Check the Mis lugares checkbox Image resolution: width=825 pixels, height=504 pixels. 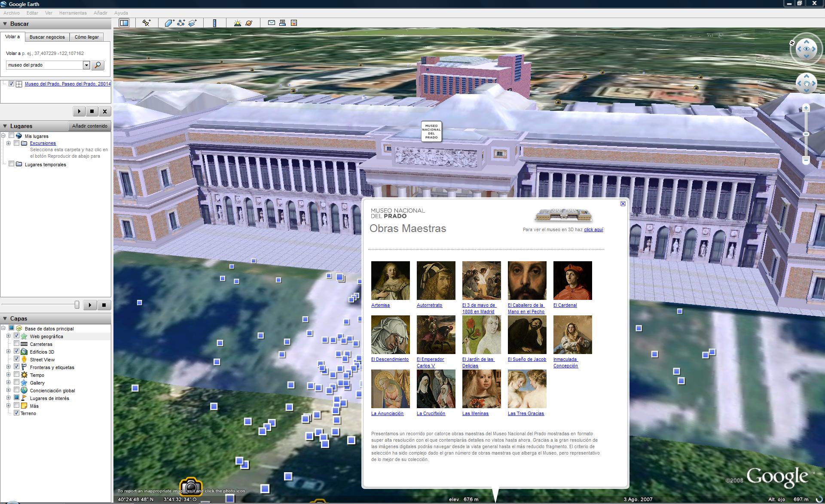12,135
